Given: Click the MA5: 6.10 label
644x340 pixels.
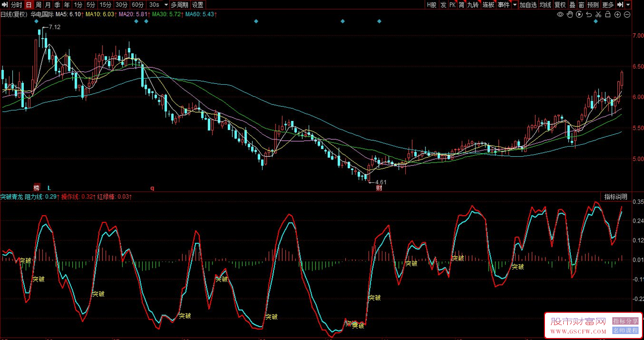Looking at the screenshot, I should pyautogui.click(x=69, y=14).
